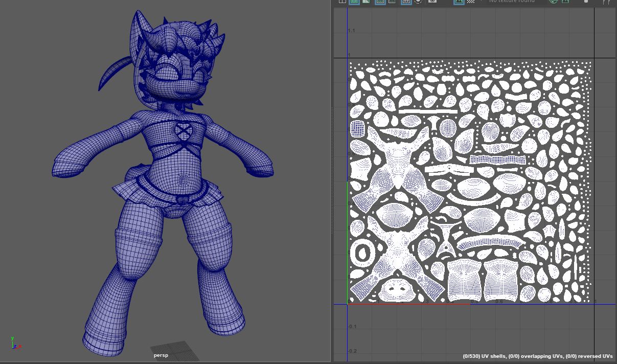Click the X emblem on character's chest
Image resolution: width=617 pixels, height=364 pixels.
[x=182, y=131]
